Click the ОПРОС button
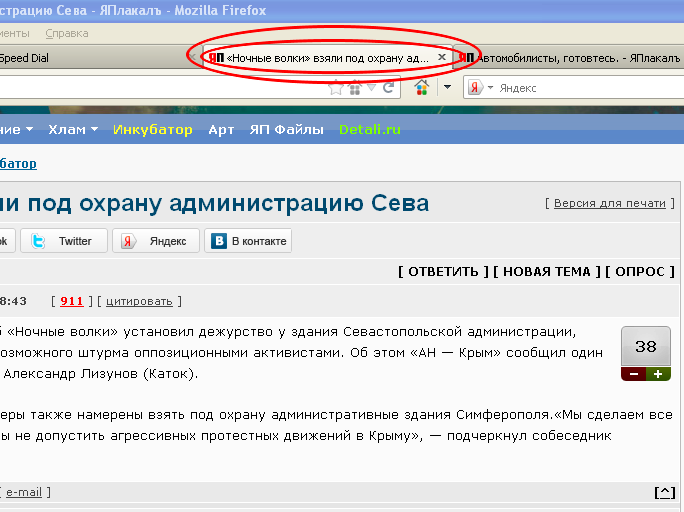Viewport: 684px width, 512px height. click(x=640, y=272)
